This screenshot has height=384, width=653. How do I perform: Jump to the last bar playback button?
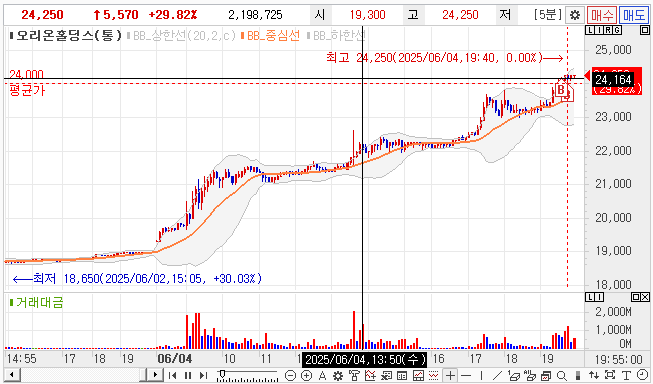pos(203,375)
